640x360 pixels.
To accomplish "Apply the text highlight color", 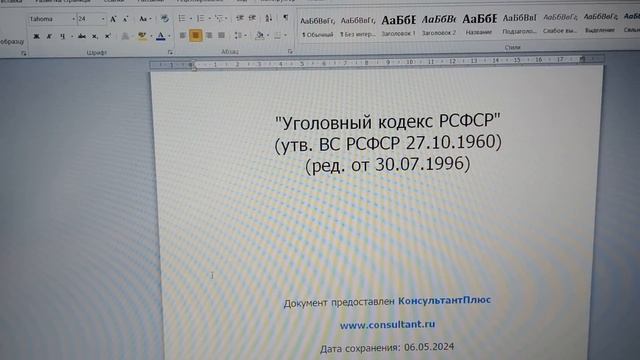I will tap(142, 36).
